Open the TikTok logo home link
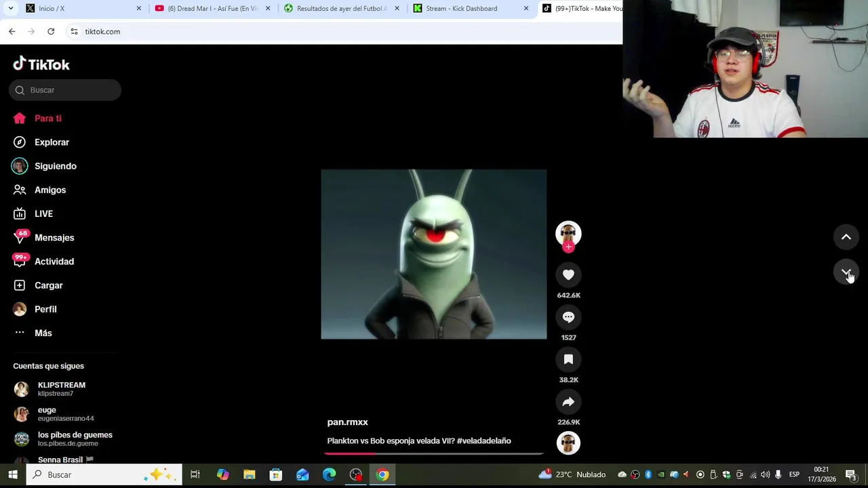 (41, 64)
